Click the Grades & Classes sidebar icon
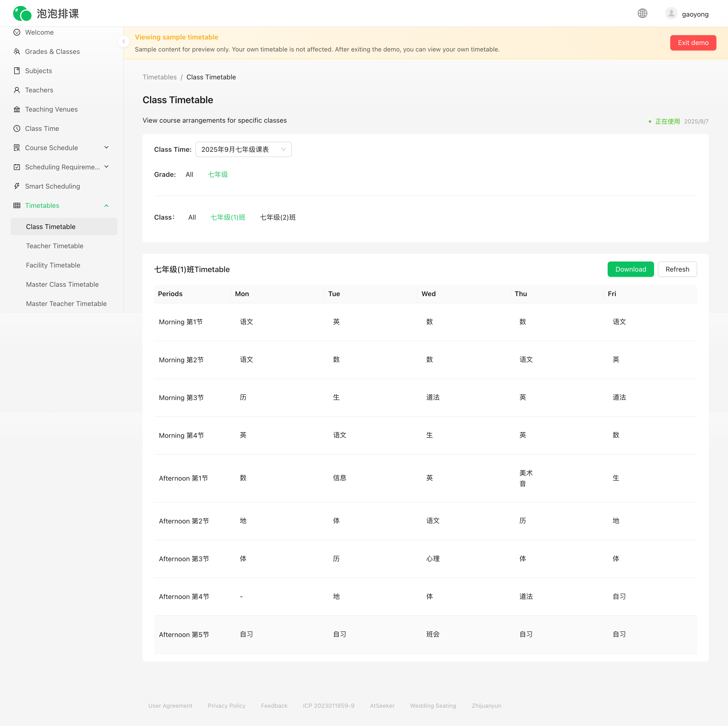Screen dimensions: 728x726 (17, 51)
